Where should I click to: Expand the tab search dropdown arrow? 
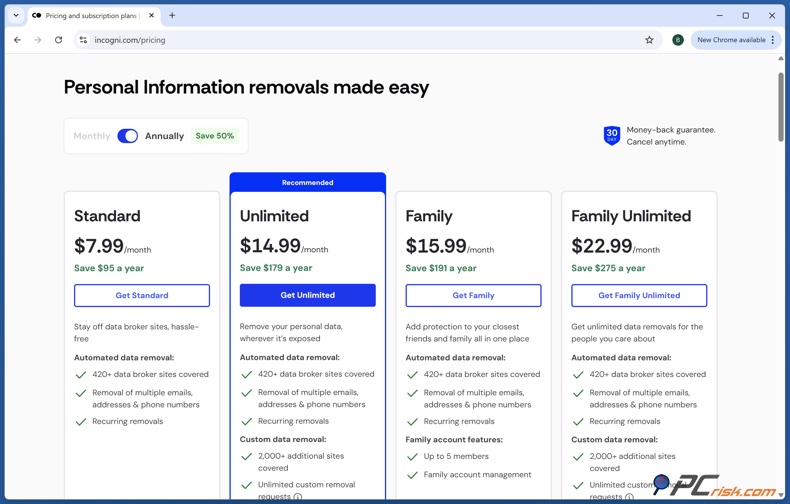tap(16, 16)
